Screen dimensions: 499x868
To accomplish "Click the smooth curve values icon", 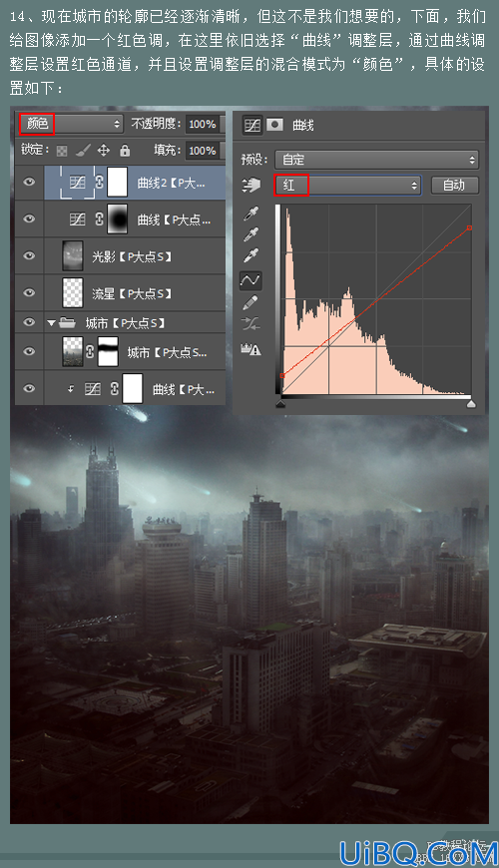I will [250, 324].
